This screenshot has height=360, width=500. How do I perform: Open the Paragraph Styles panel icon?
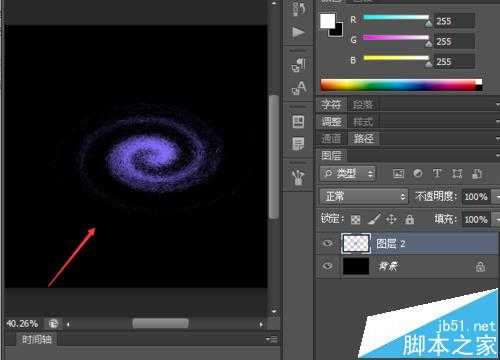click(x=298, y=64)
